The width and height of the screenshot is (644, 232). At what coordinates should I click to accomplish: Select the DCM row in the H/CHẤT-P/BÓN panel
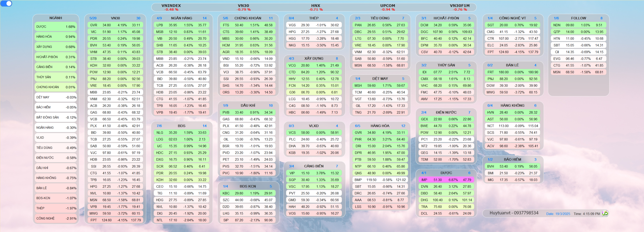pos(446,25)
